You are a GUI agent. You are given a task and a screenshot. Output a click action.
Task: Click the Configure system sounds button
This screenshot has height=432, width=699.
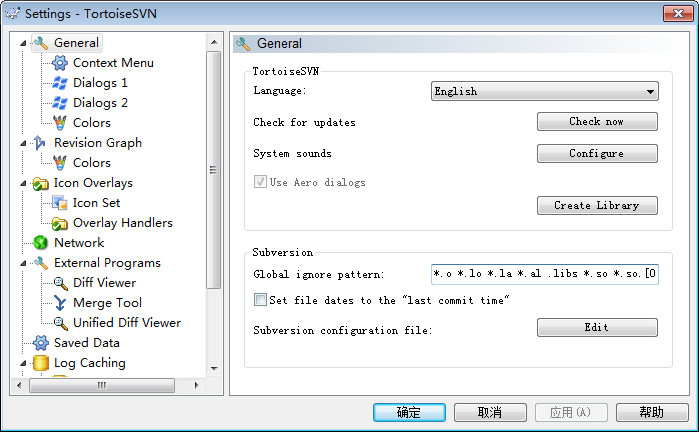click(597, 153)
